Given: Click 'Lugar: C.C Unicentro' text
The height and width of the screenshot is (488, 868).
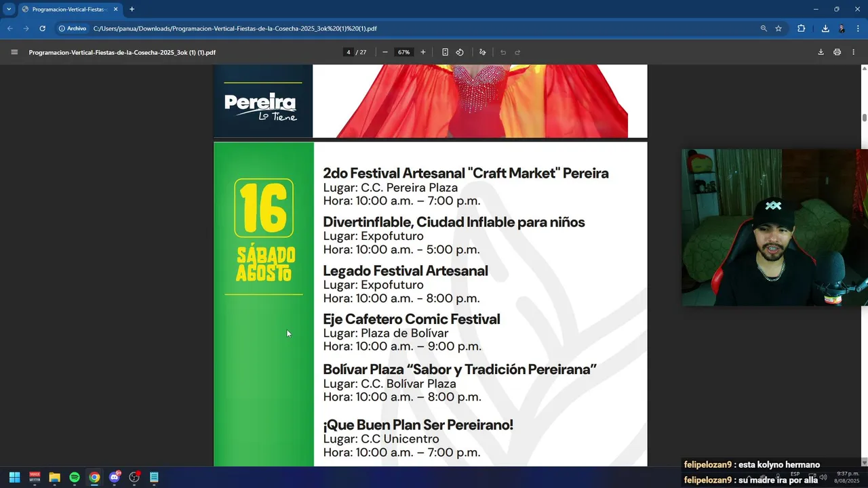Looking at the screenshot, I should (x=381, y=439).
